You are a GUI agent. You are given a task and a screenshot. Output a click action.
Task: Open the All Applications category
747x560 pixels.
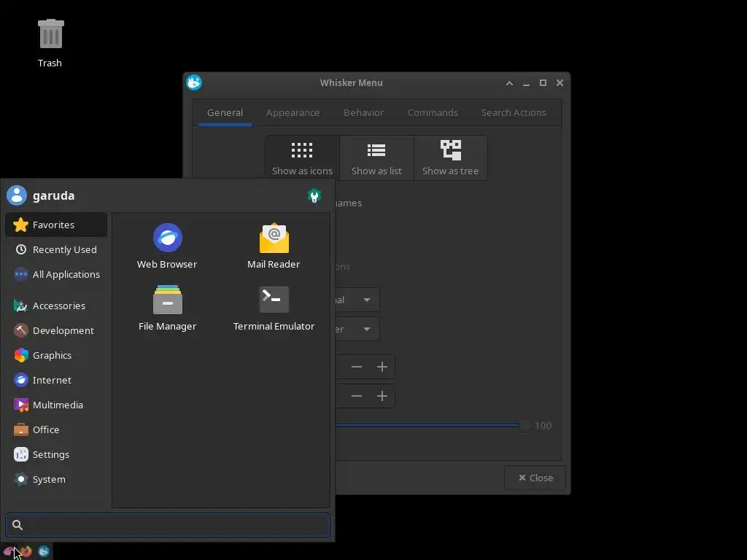(56, 274)
